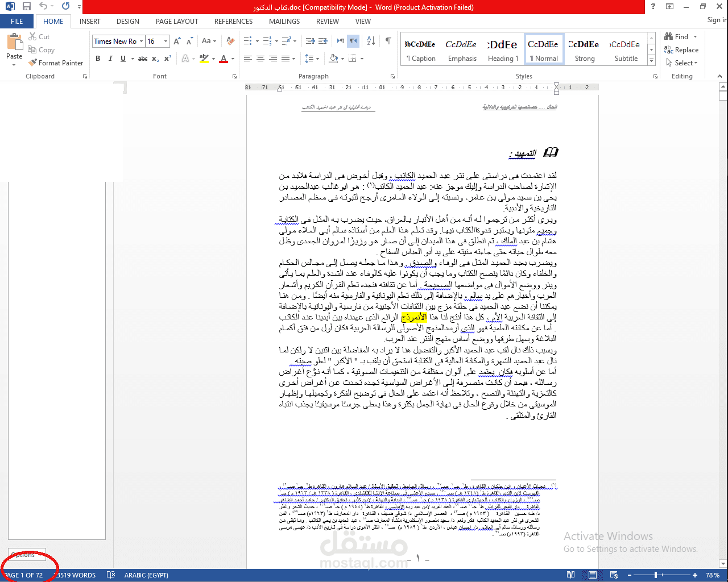Click the Redo icon in quick access toolbar
728x582 pixels.
coord(65,7)
